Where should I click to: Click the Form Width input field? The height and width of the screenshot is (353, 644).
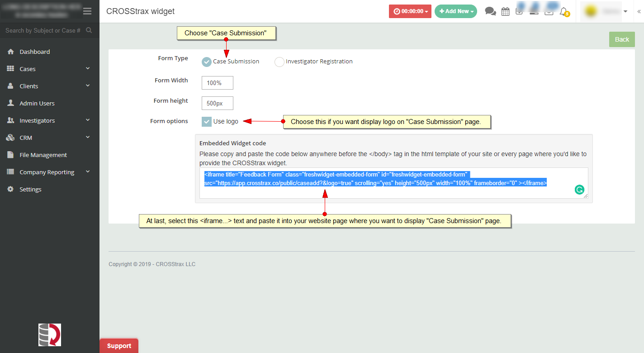coord(218,83)
